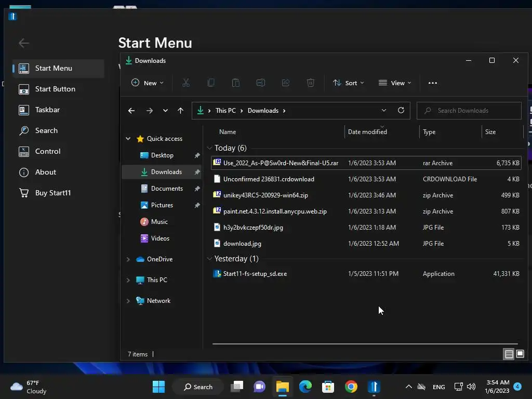Image resolution: width=532 pixels, height=399 pixels.
Task: Go up one folder level
Action: pos(180,111)
